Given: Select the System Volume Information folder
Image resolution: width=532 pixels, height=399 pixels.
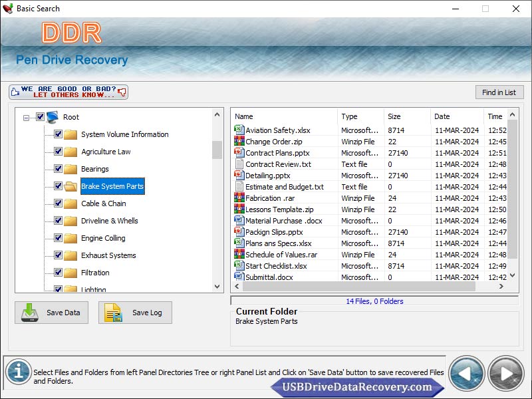Looking at the screenshot, I should 125,134.
